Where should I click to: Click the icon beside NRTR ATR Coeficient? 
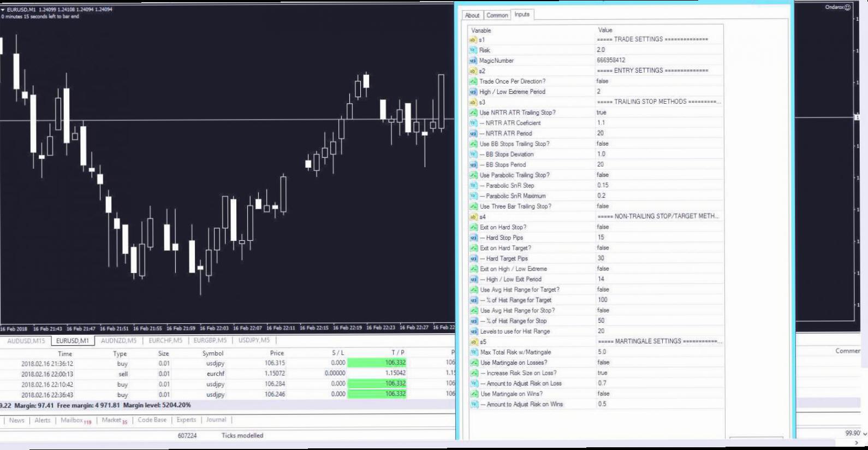[473, 123]
